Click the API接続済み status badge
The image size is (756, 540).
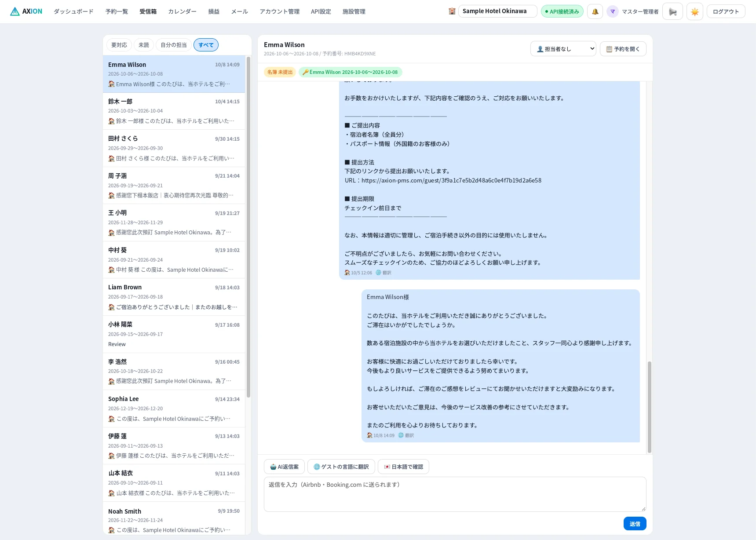[x=562, y=11]
